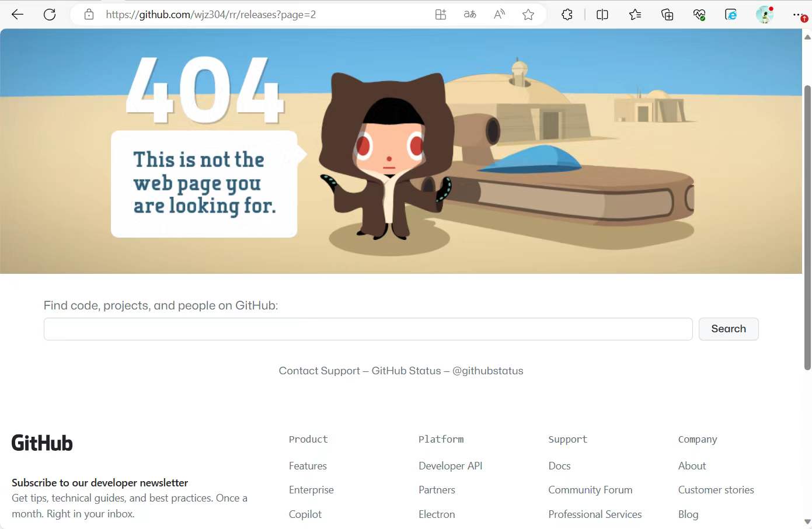Toggle split screen view icon
The height and width of the screenshot is (529, 812).
(602, 15)
